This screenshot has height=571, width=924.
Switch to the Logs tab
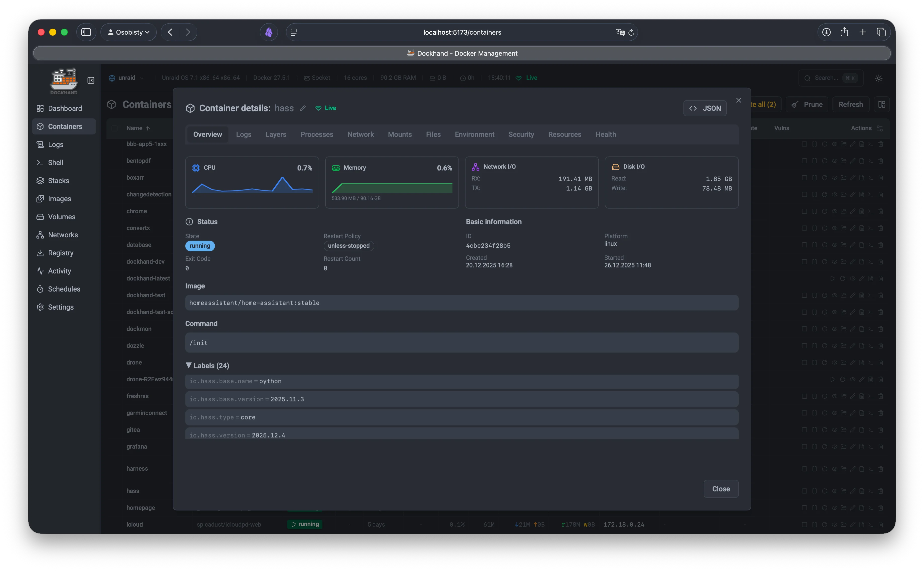(244, 134)
